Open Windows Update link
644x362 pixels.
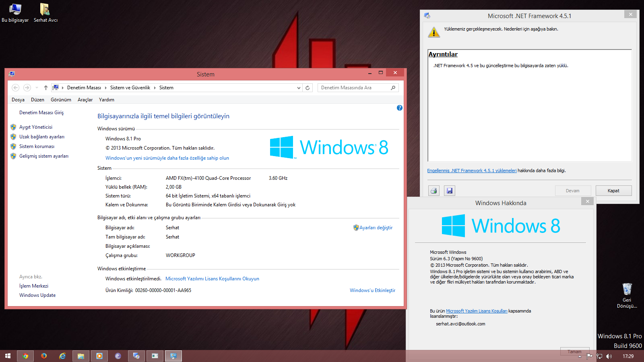click(37, 295)
